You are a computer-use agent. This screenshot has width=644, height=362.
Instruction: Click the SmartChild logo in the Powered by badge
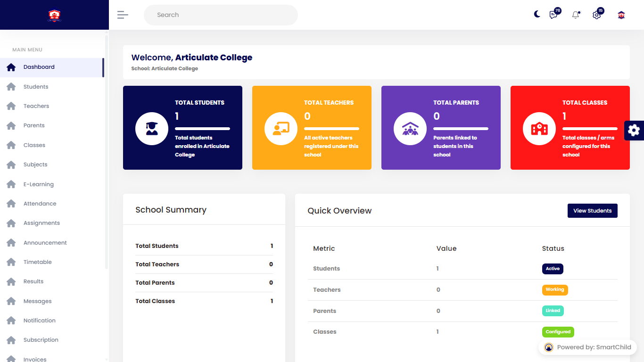[549, 347]
